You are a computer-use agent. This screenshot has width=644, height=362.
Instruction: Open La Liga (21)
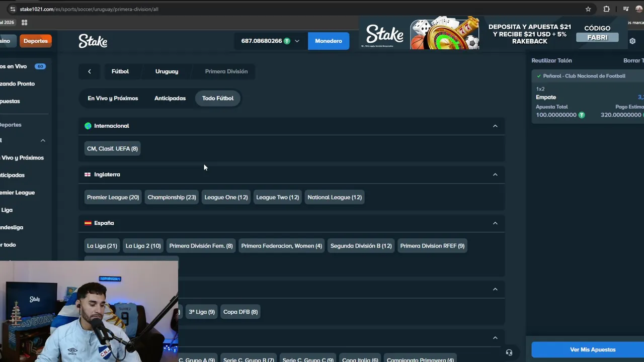point(102,246)
